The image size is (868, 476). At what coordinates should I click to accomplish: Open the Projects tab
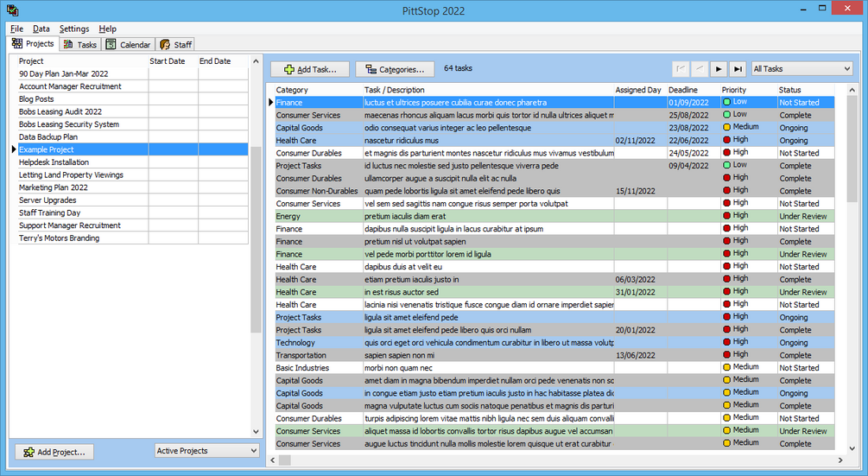(x=33, y=44)
